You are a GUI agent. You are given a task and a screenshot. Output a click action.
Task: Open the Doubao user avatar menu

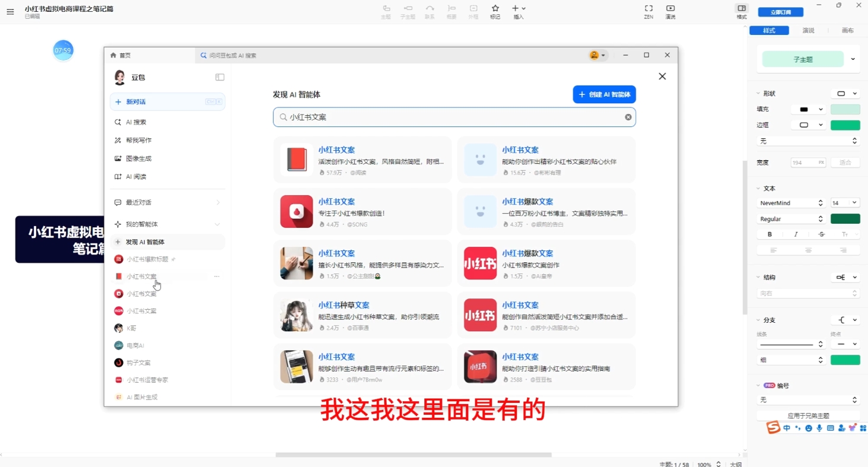pyautogui.click(x=597, y=55)
